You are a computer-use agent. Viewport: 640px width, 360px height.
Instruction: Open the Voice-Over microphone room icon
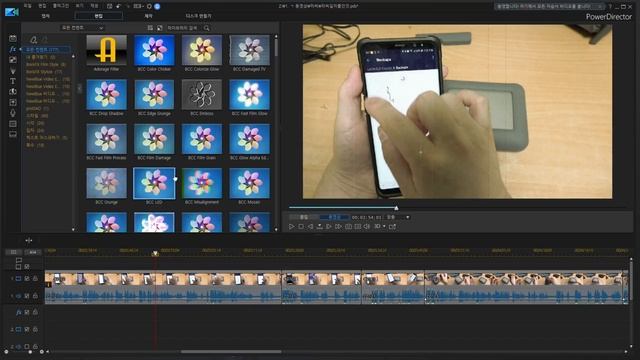tap(13, 113)
